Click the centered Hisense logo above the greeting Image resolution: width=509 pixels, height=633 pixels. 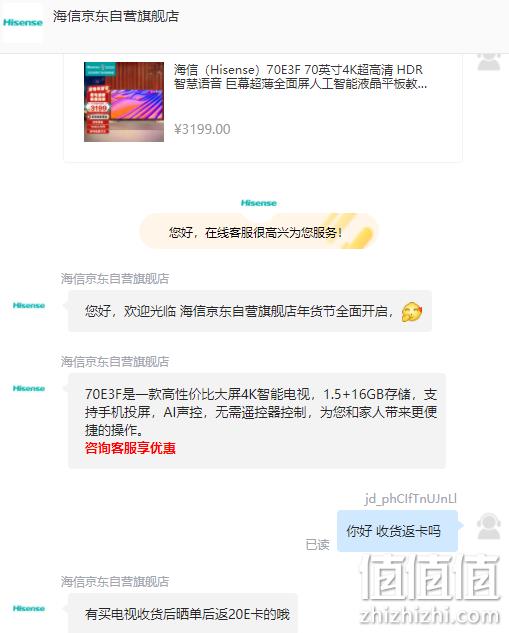pos(259,203)
